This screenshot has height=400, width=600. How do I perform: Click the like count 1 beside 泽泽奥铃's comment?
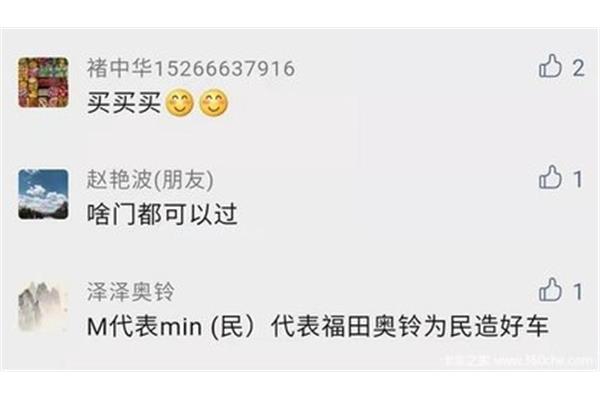coord(578,291)
